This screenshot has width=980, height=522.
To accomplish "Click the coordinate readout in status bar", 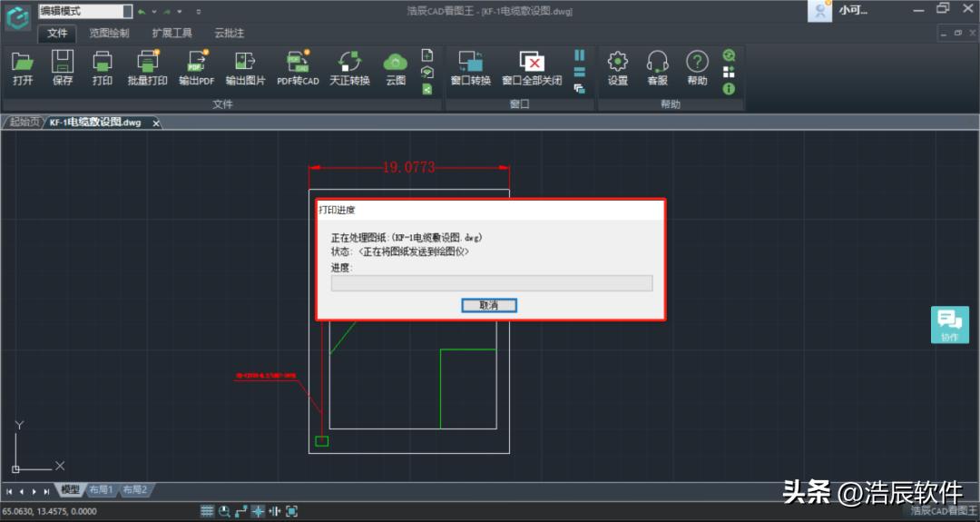I will (49, 511).
